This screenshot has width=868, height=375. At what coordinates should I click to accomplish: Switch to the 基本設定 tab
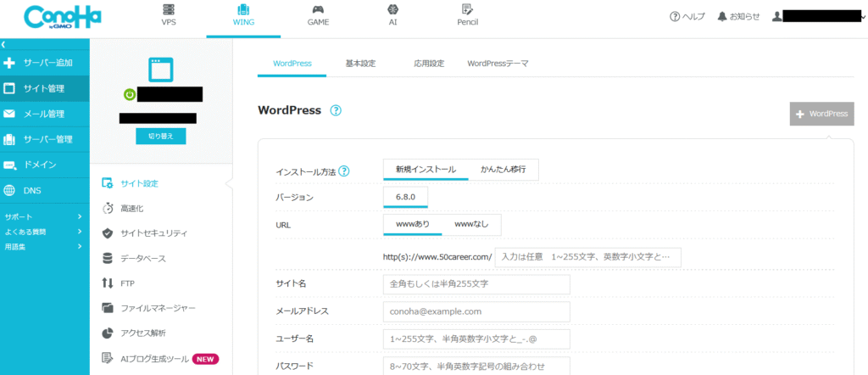[360, 64]
